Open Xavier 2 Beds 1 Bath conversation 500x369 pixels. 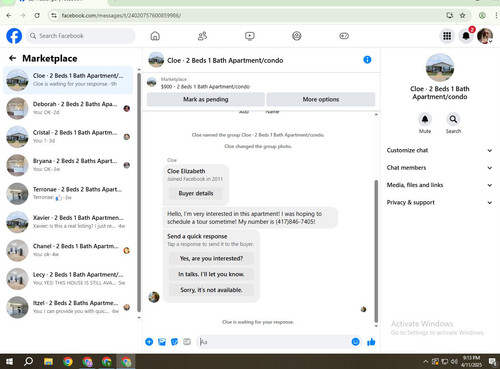[68, 222]
